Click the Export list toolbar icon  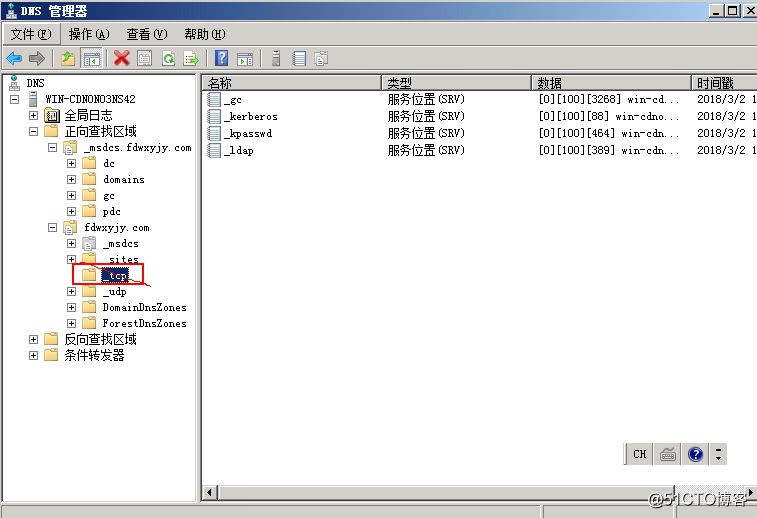(191, 59)
